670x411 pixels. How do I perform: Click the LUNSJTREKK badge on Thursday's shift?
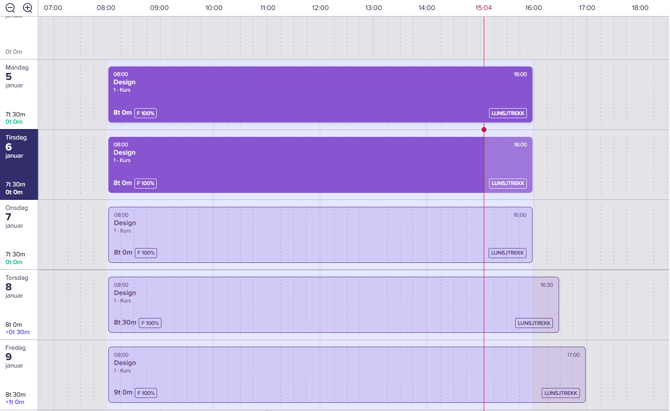pyautogui.click(x=534, y=323)
